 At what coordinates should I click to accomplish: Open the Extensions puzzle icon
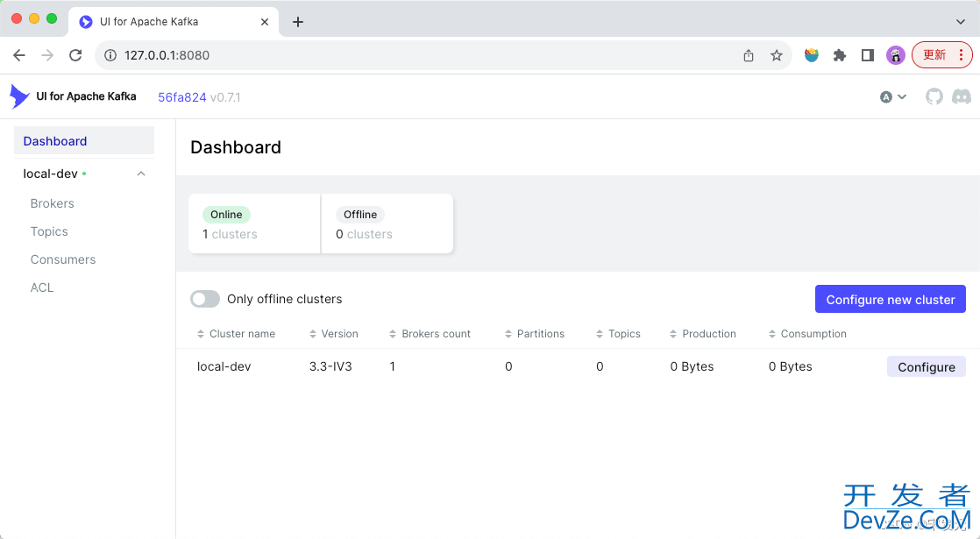point(840,55)
